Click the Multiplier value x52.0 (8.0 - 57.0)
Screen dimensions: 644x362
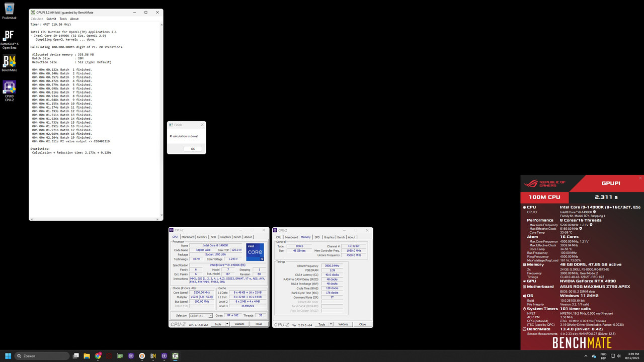(202, 297)
